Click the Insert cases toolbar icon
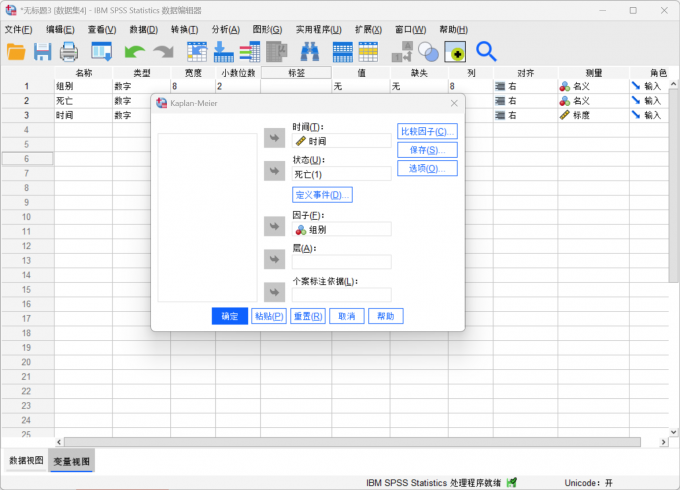 [343, 52]
